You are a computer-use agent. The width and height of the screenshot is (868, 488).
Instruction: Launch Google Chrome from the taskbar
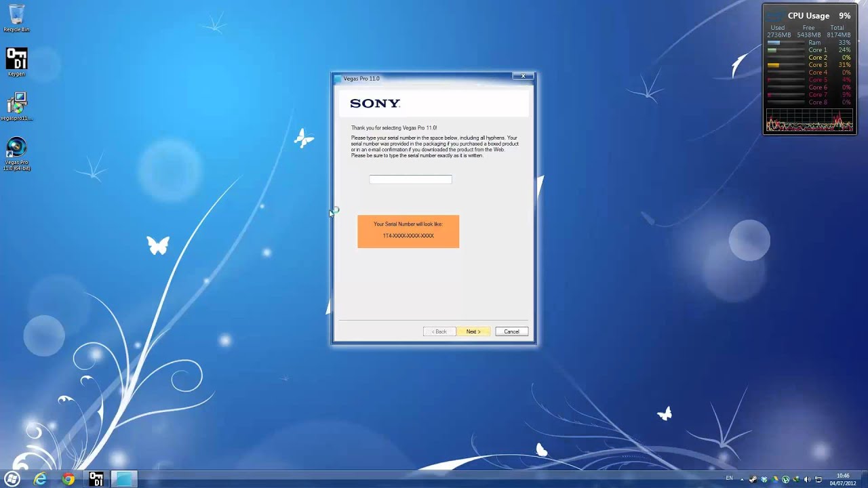(x=68, y=479)
